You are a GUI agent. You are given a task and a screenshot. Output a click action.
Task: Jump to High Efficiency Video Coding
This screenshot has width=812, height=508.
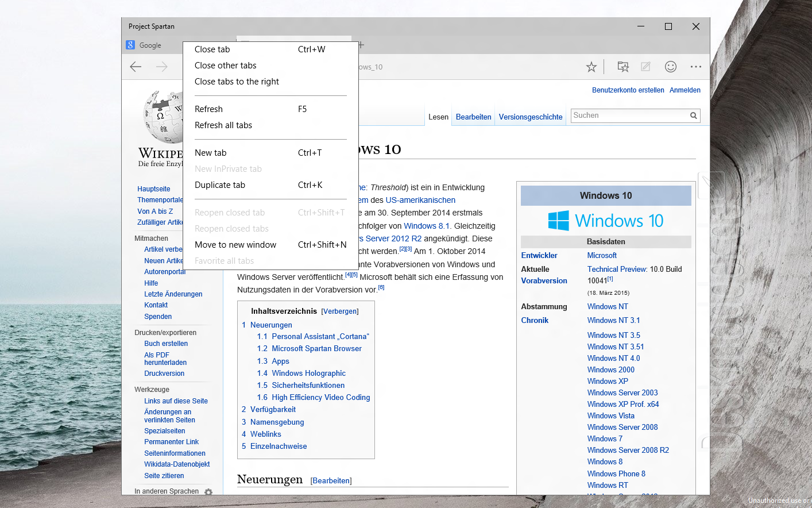click(x=314, y=397)
